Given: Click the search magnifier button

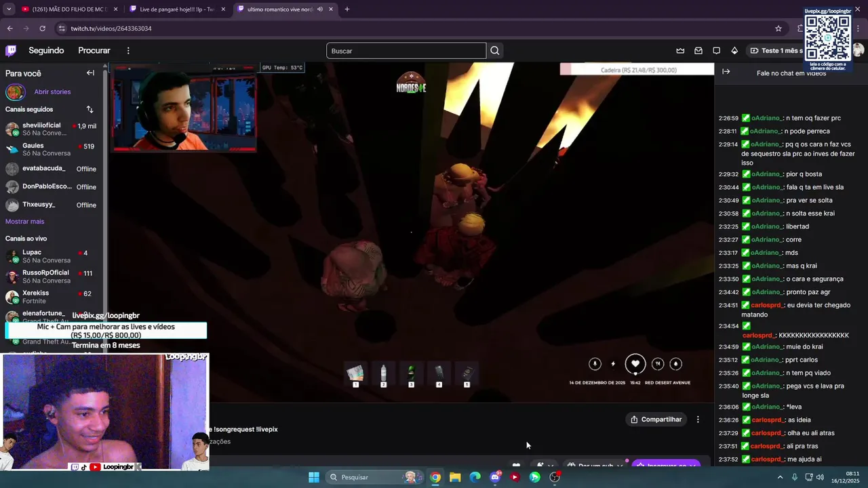Looking at the screenshot, I should (495, 51).
